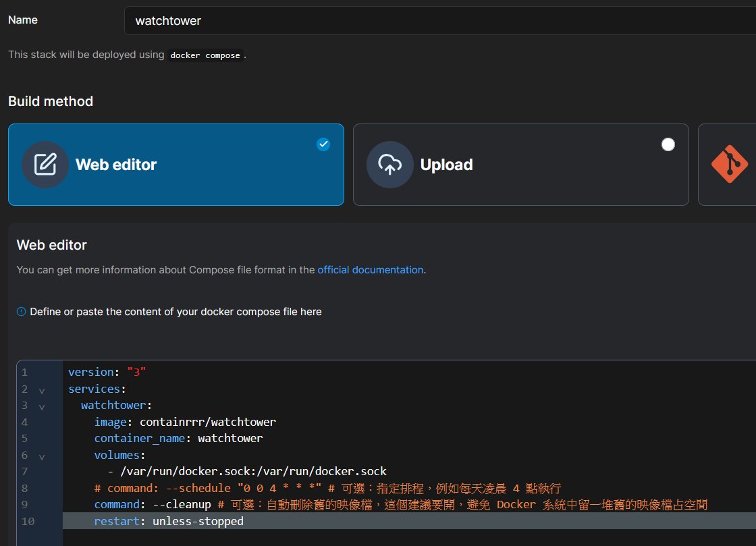Collapse the volumes section on line 6

(x=42, y=456)
